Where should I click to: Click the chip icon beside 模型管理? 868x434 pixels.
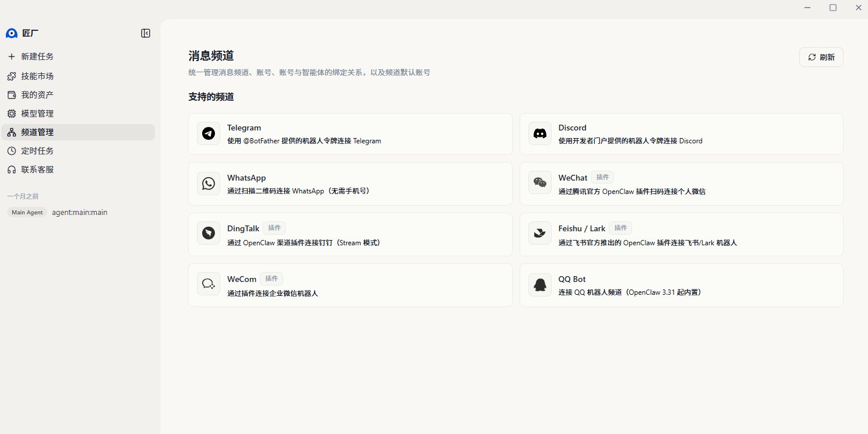coord(12,114)
